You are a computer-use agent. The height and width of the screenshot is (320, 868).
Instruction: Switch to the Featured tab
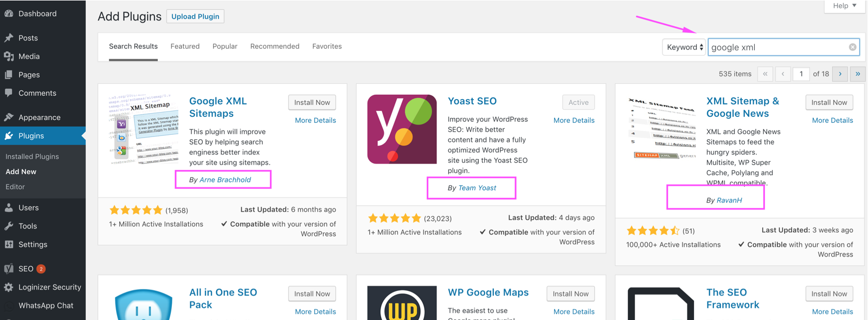click(x=185, y=47)
